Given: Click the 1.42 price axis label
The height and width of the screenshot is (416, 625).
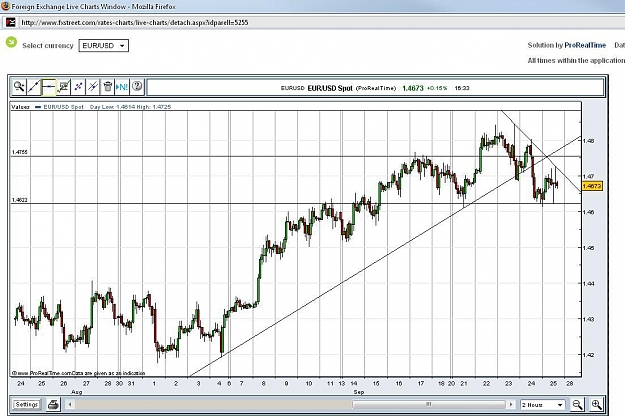Looking at the screenshot, I should 588,355.
